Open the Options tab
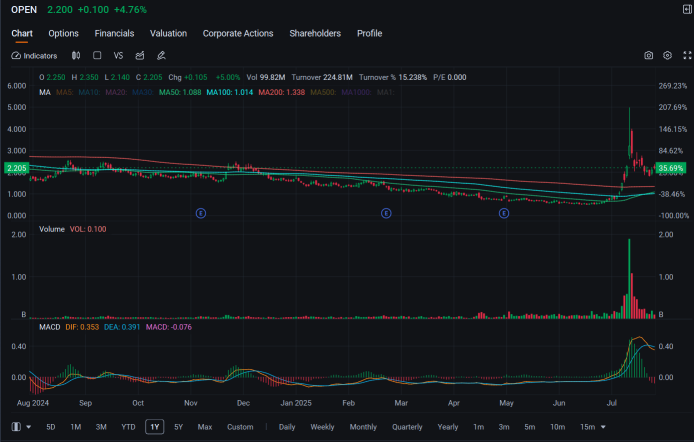 click(63, 34)
